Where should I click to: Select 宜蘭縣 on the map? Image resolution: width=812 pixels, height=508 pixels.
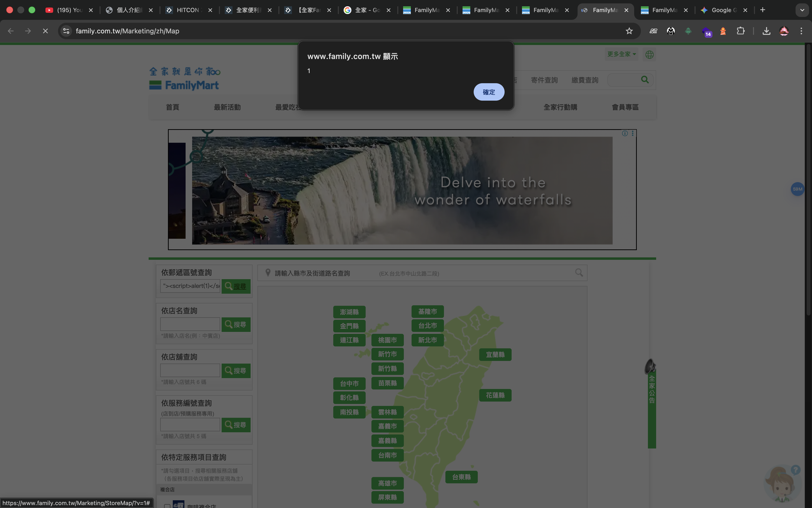[495, 355]
